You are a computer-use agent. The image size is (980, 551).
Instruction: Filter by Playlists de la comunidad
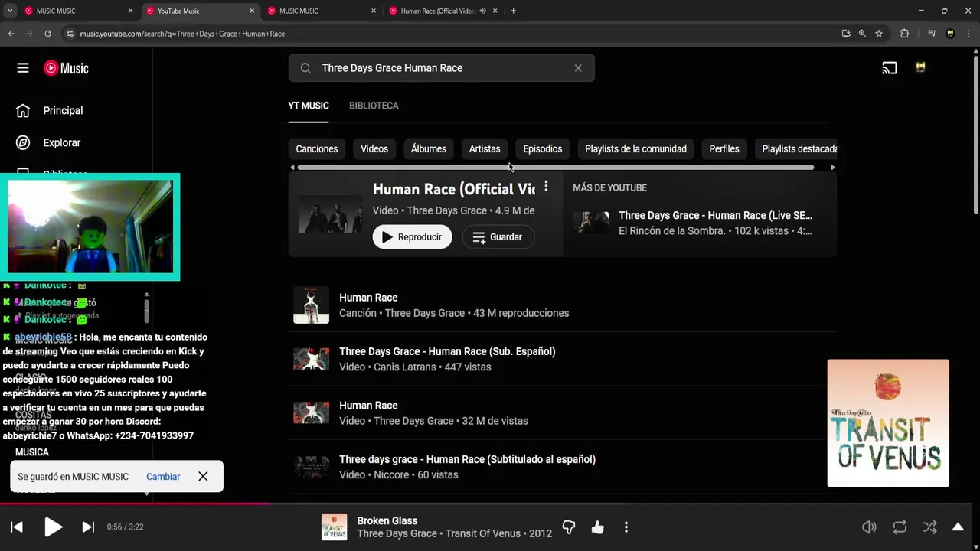pyautogui.click(x=635, y=148)
